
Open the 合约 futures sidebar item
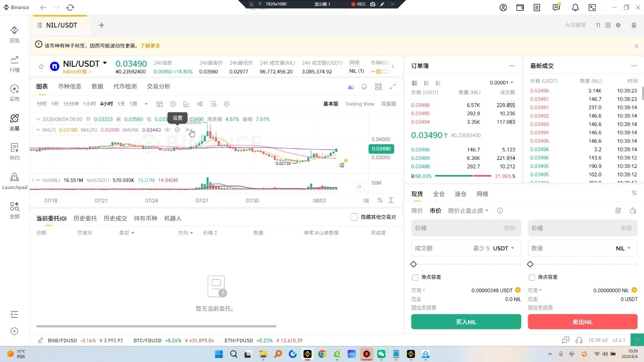pyautogui.click(x=15, y=151)
